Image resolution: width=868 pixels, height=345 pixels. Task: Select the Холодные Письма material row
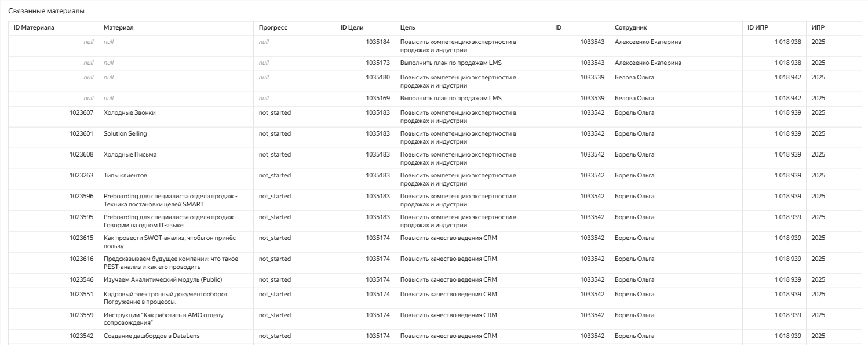click(x=130, y=155)
